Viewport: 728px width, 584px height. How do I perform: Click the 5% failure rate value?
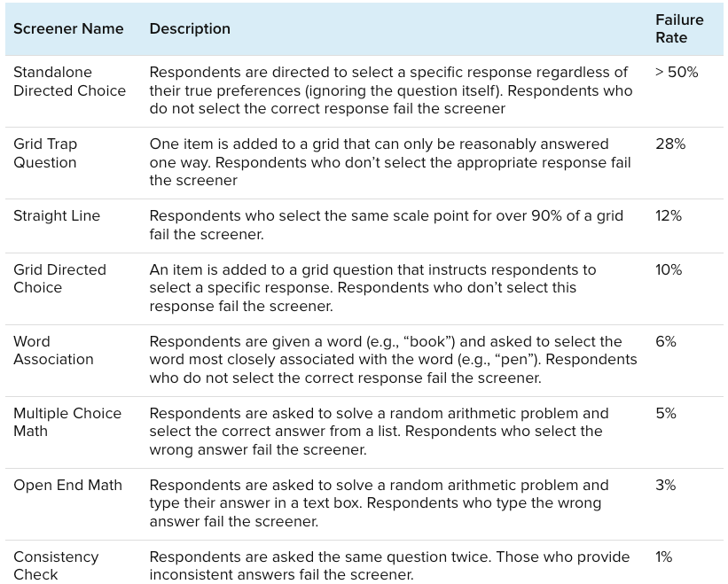coord(666,414)
